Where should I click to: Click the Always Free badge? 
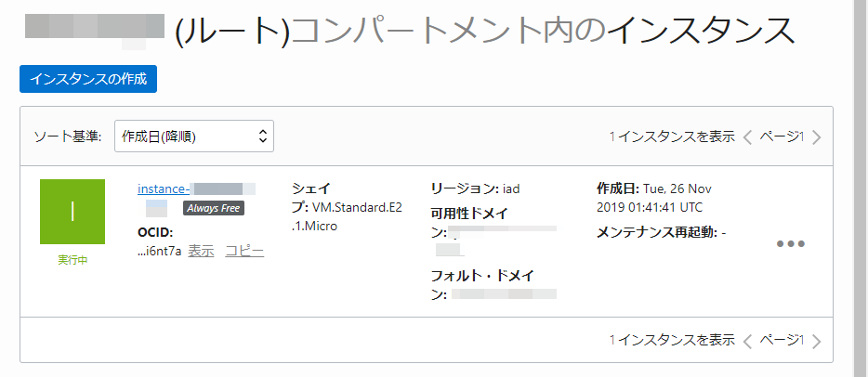[x=213, y=208]
